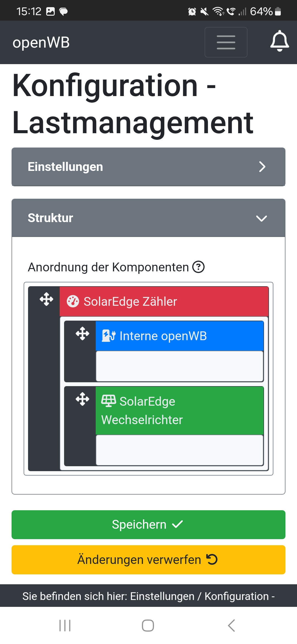Click the empty drop area under Interne openWB
Screen dimensions: 297x644
pos(179,366)
